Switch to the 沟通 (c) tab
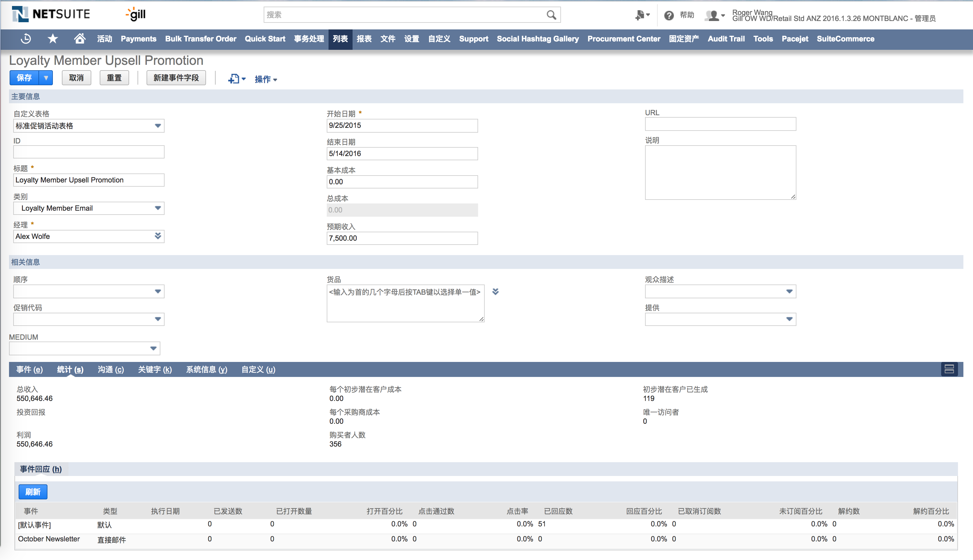The image size is (973, 560). pos(111,370)
